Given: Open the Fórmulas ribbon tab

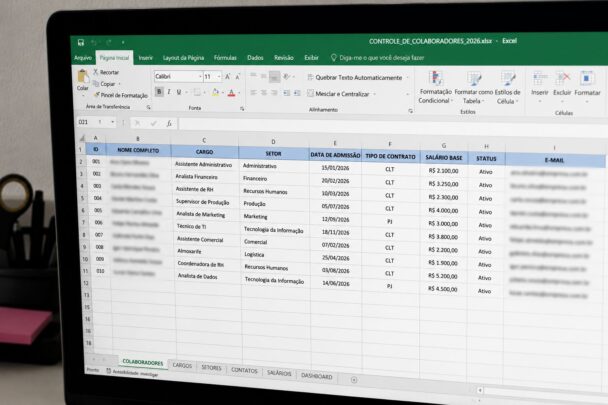Looking at the screenshot, I should [x=225, y=57].
